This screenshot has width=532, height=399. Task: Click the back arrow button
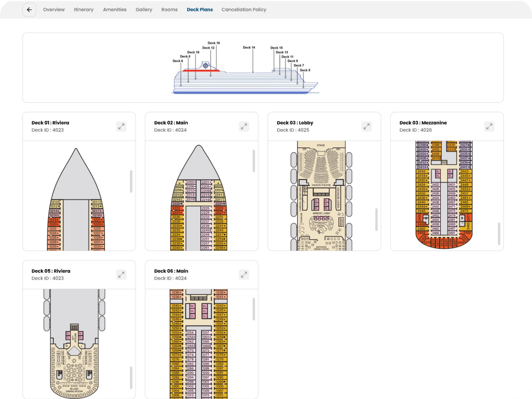tap(29, 10)
